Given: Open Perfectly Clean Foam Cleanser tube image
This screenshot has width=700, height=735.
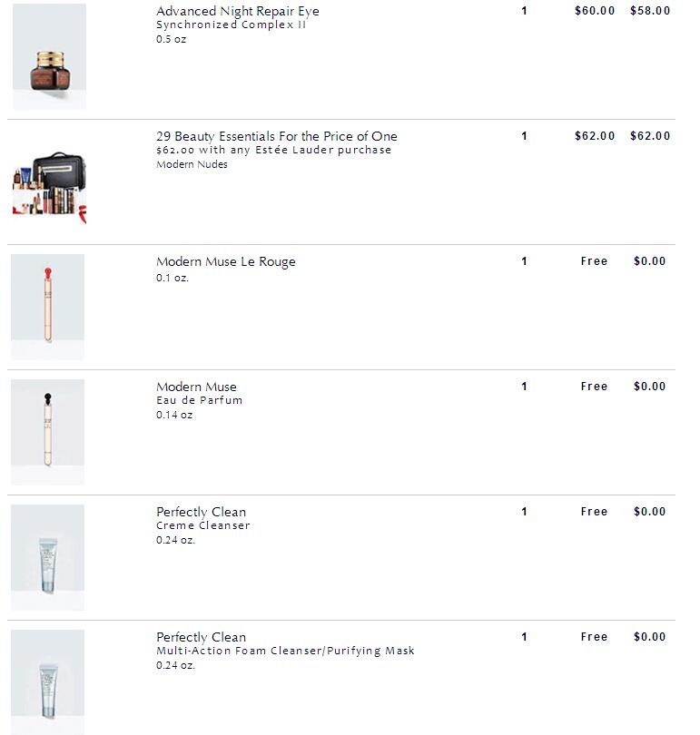Looking at the screenshot, I should [47, 682].
